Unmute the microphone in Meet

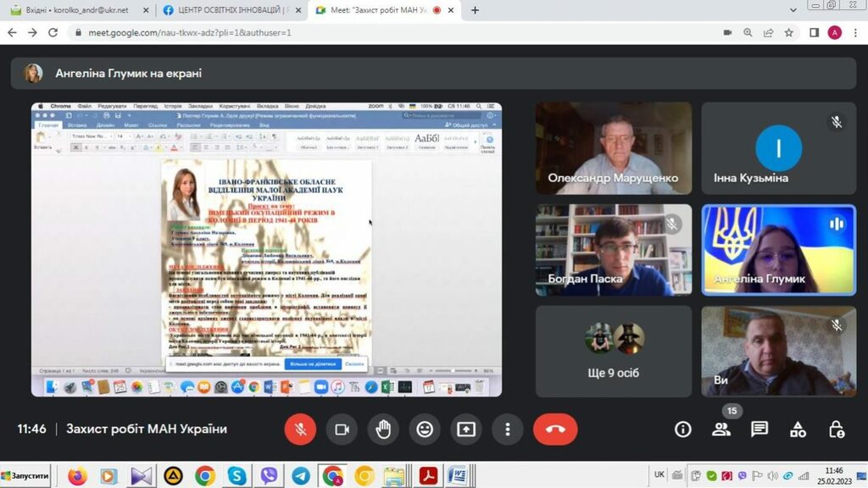300,429
